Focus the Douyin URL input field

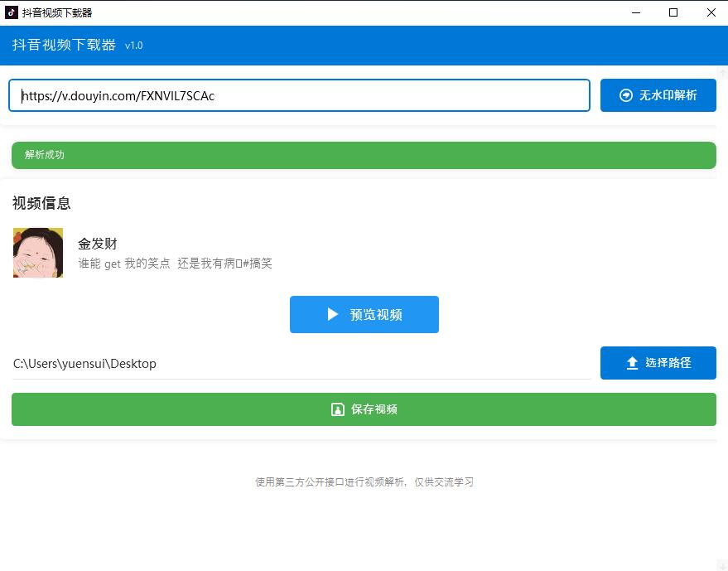coord(299,95)
